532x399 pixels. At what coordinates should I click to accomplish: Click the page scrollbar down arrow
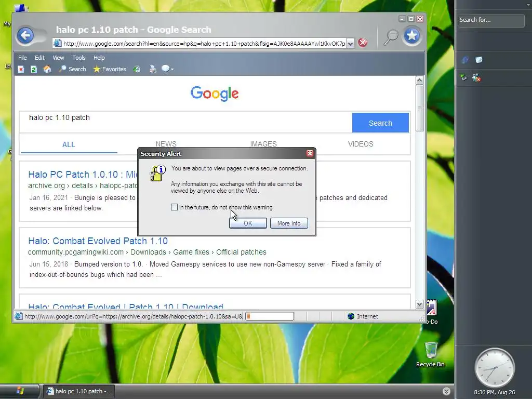click(x=419, y=304)
